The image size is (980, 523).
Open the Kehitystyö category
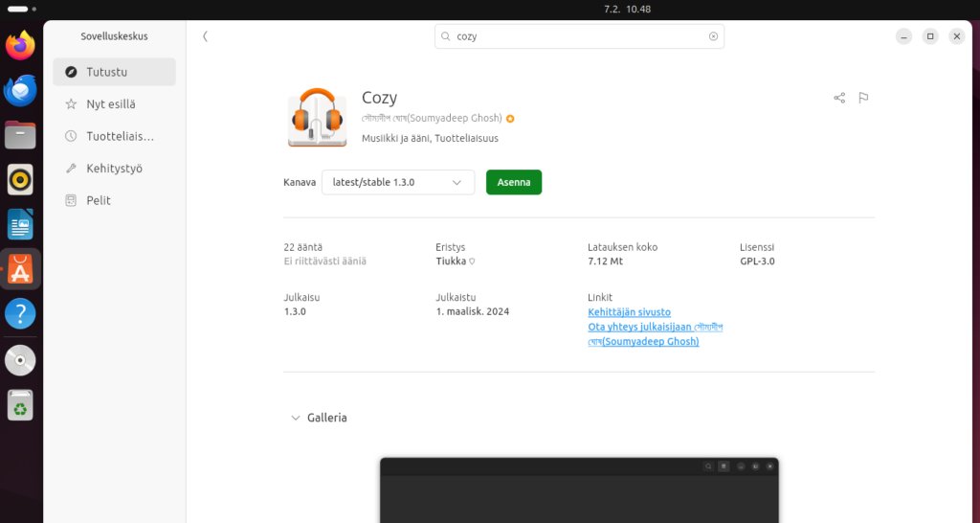(x=115, y=168)
